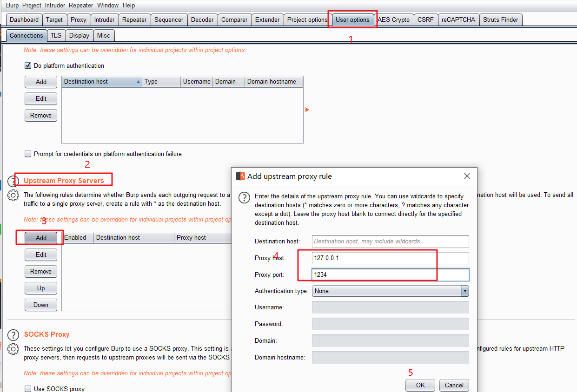Click Add under Upstream Proxy Servers

click(x=41, y=238)
